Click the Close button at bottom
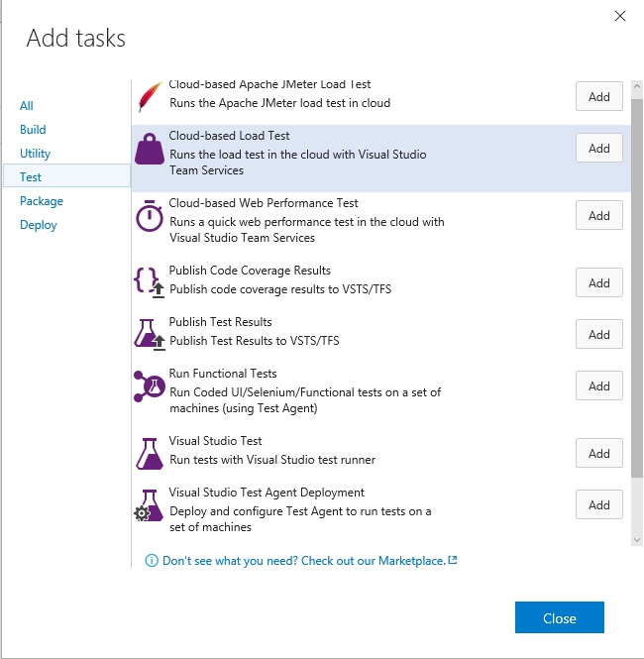The image size is (644, 659). coord(560,617)
